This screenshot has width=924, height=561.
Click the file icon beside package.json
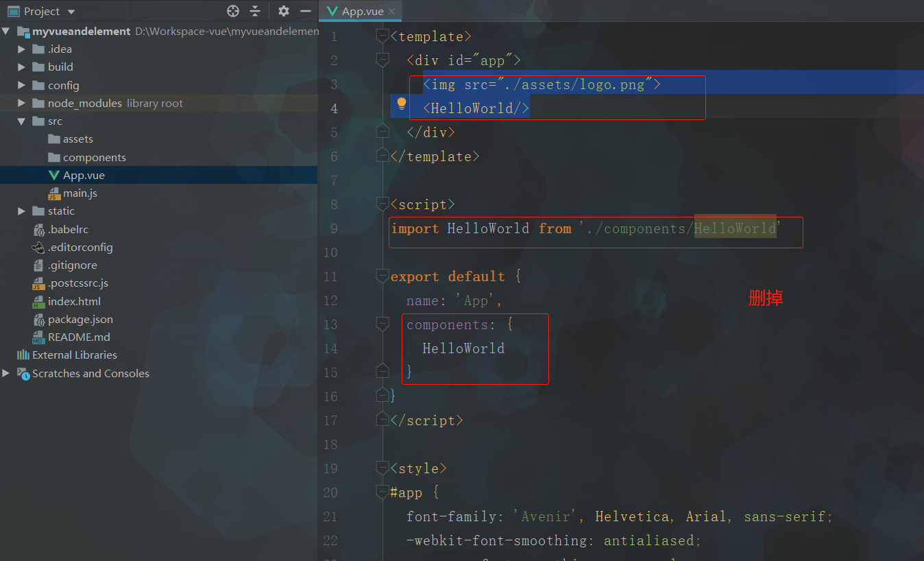tap(38, 320)
